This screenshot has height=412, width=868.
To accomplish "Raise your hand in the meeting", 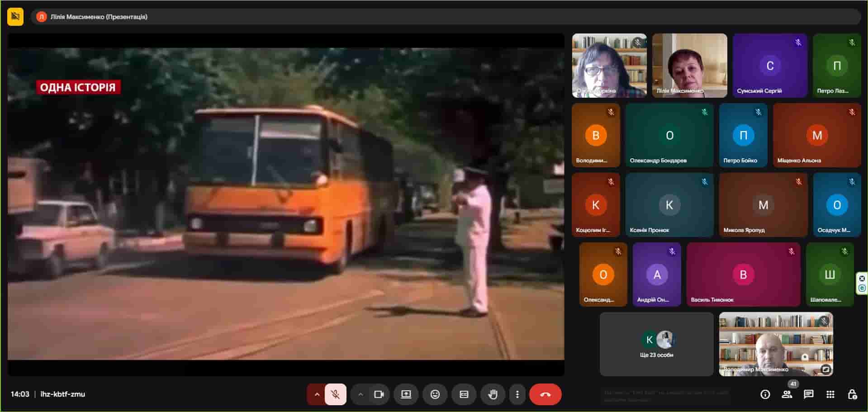I will [x=493, y=394].
